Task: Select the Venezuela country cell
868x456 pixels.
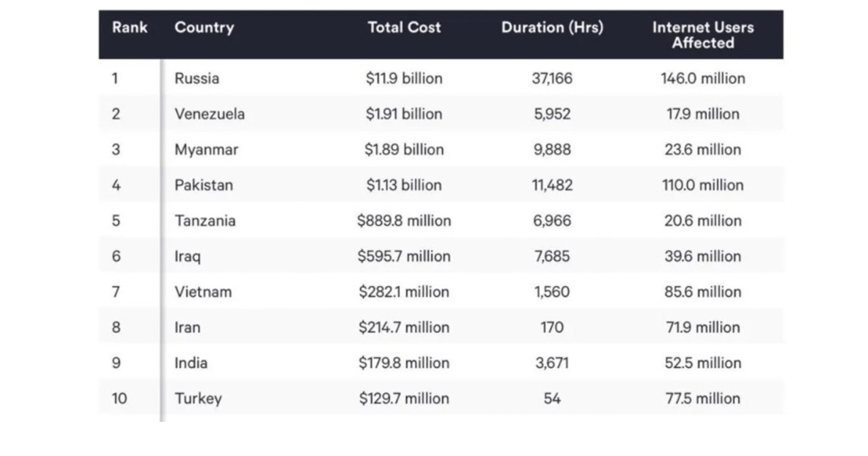Action: [x=210, y=114]
